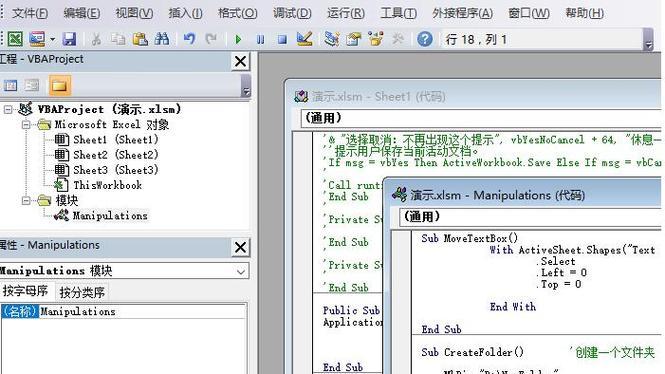Open the Manipulations 模块 object dropdown
Screen dimensions: 665x374
[240, 271]
